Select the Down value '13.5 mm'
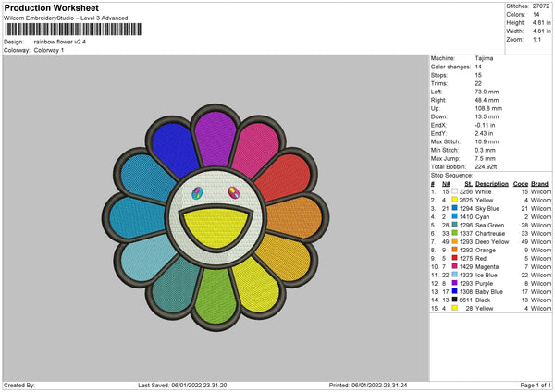 coord(487,116)
